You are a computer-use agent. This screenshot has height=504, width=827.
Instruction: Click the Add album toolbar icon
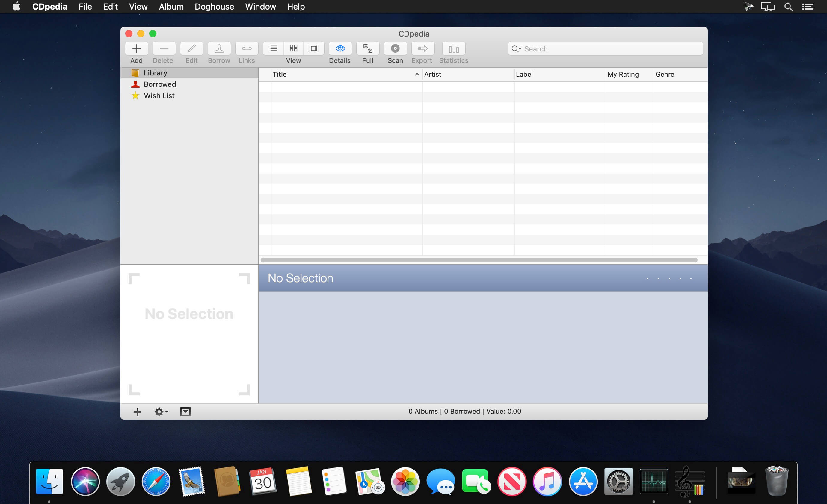pos(136,48)
